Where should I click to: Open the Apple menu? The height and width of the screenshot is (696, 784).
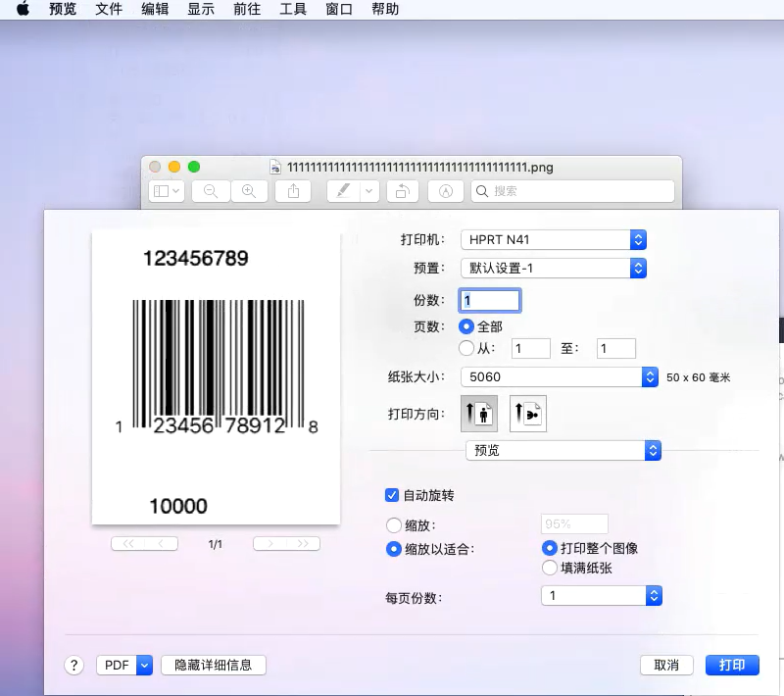23,9
